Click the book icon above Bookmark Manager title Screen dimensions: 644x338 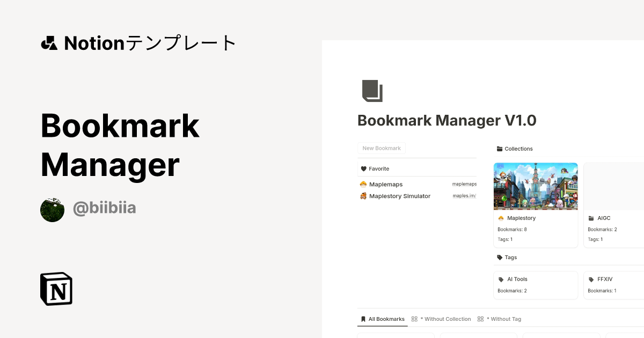[373, 91]
